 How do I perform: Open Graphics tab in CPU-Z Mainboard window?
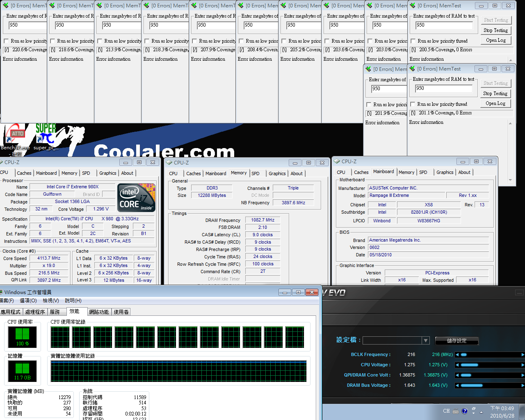click(445, 172)
